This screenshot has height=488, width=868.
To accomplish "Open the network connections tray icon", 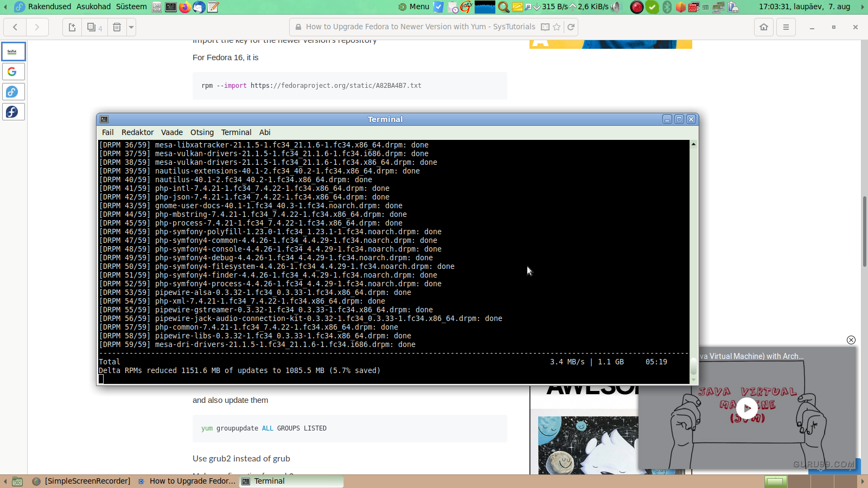I will tap(719, 7).
